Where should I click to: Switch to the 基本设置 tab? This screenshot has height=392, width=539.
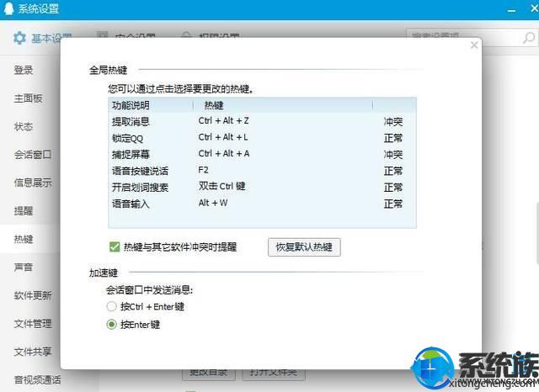42,38
